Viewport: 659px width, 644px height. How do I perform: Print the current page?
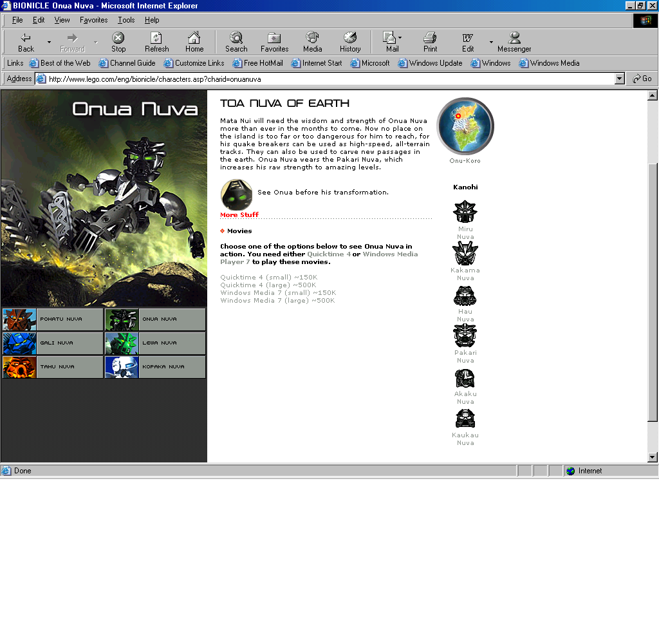tap(430, 42)
